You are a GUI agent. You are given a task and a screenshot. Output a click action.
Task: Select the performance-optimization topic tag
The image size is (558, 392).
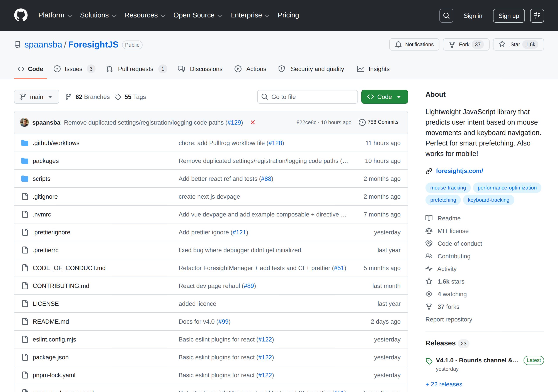(507, 188)
